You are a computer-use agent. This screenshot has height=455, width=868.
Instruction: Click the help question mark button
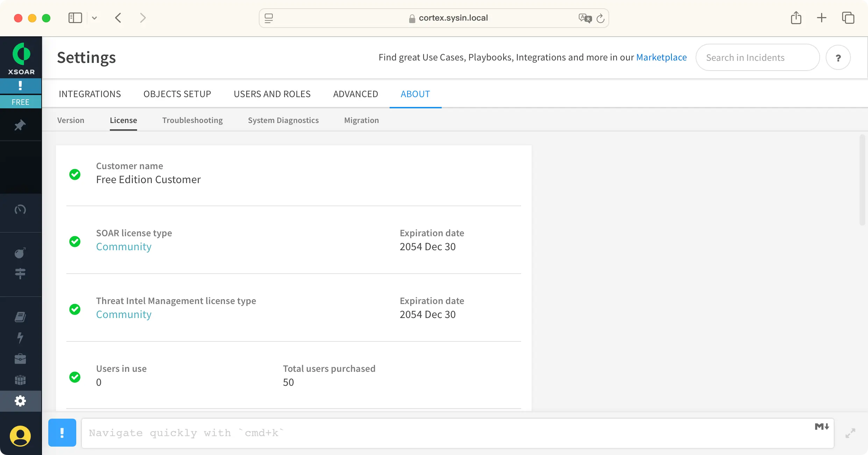tap(838, 57)
